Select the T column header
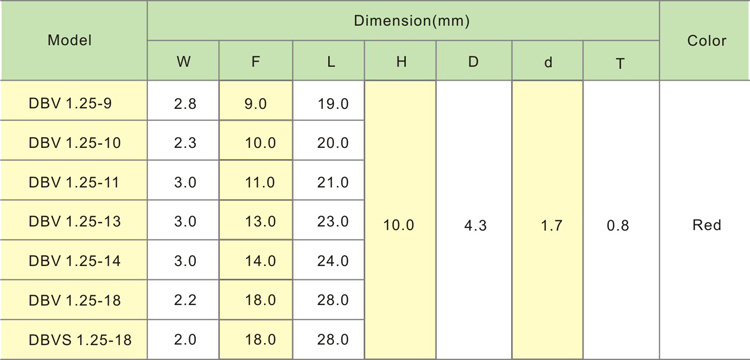 pyautogui.click(x=621, y=61)
